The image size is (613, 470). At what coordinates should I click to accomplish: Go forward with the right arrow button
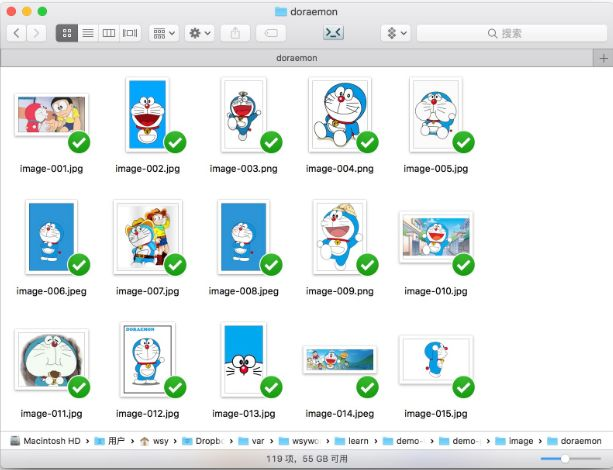pos(36,33)
